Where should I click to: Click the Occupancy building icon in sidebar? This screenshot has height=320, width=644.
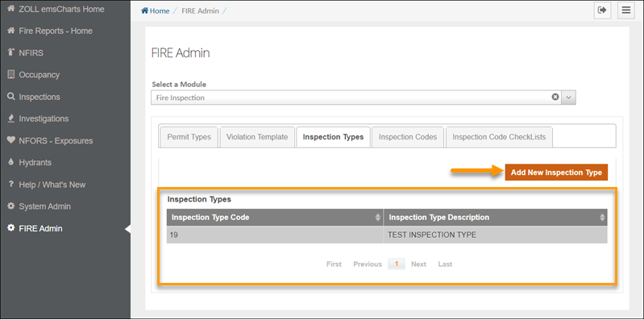tap(11, 75)
